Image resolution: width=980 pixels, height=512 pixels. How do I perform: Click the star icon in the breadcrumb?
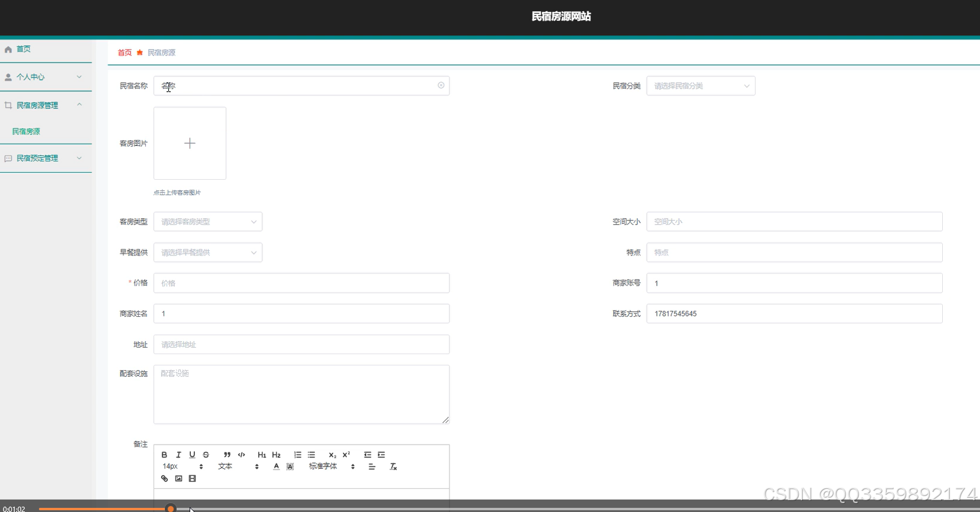pyautogui.click(x=140, y=53)
